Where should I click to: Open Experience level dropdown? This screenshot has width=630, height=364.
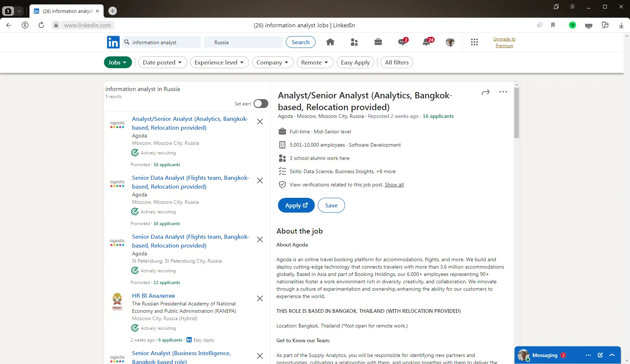(220, 63)
